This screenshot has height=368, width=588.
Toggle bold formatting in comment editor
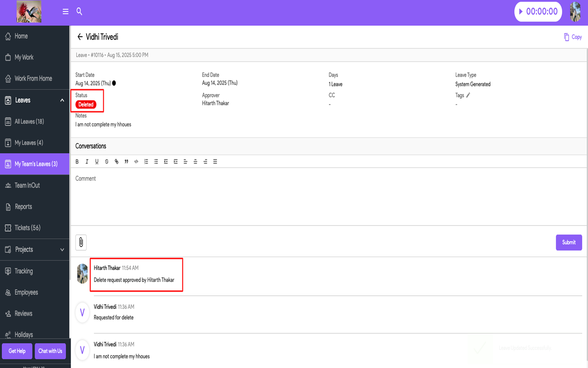tap(77, 162)
